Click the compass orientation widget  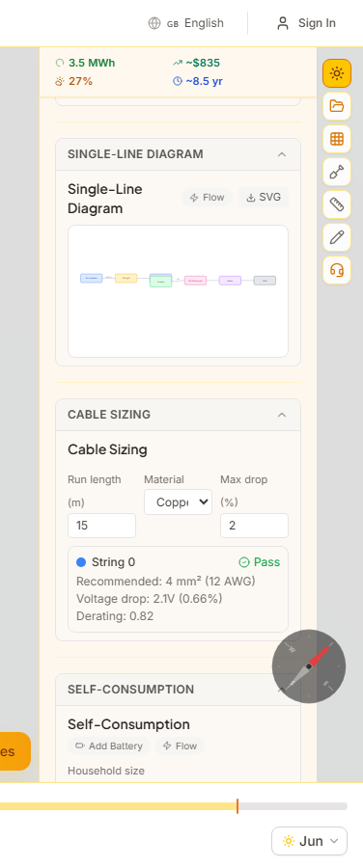[309, 665]
